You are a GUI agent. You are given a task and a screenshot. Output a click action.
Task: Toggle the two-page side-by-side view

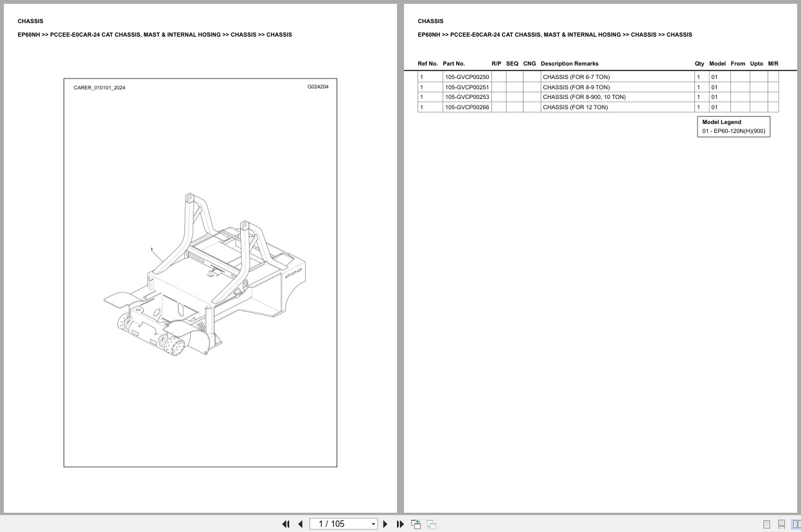tap(797, 524)
